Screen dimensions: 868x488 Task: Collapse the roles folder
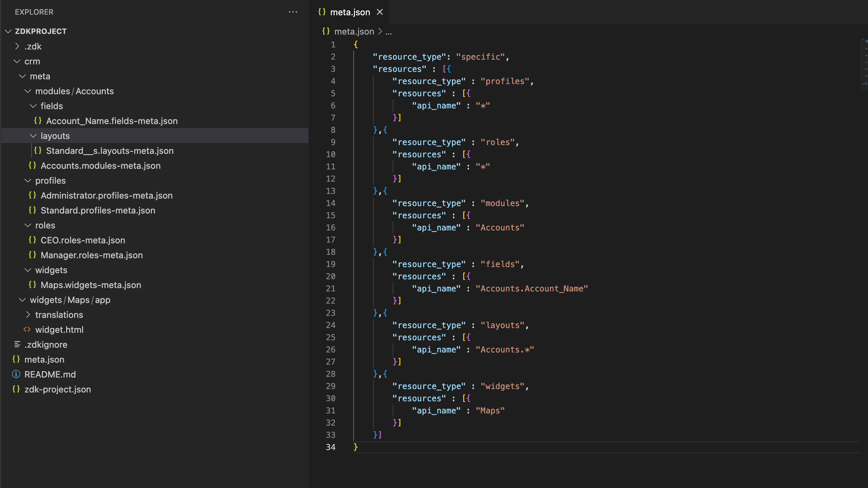coord(28,225)
